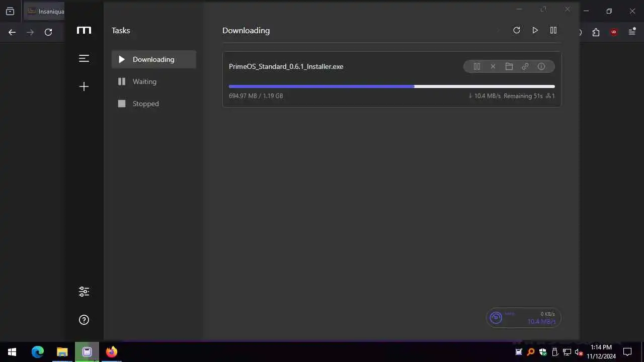The image size is (644, 362).
Task: Open the uBlock Origin extension icon
Action: tap(614, 32)
